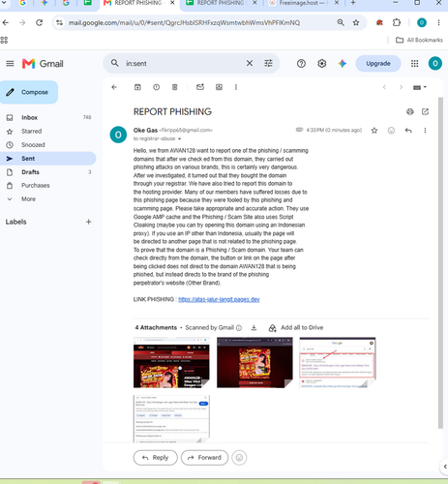Toggle the main menu hamburger
Screen dimensions: 448x484
click(10, 64)
